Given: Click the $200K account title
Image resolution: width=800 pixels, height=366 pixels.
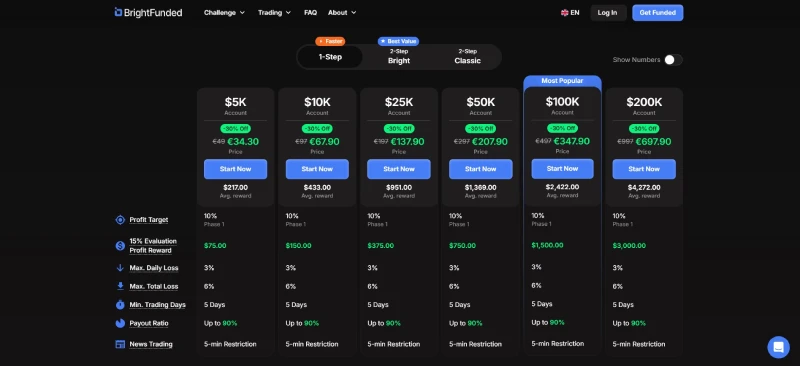Looking at the screenshot, I should click(644, 102).
